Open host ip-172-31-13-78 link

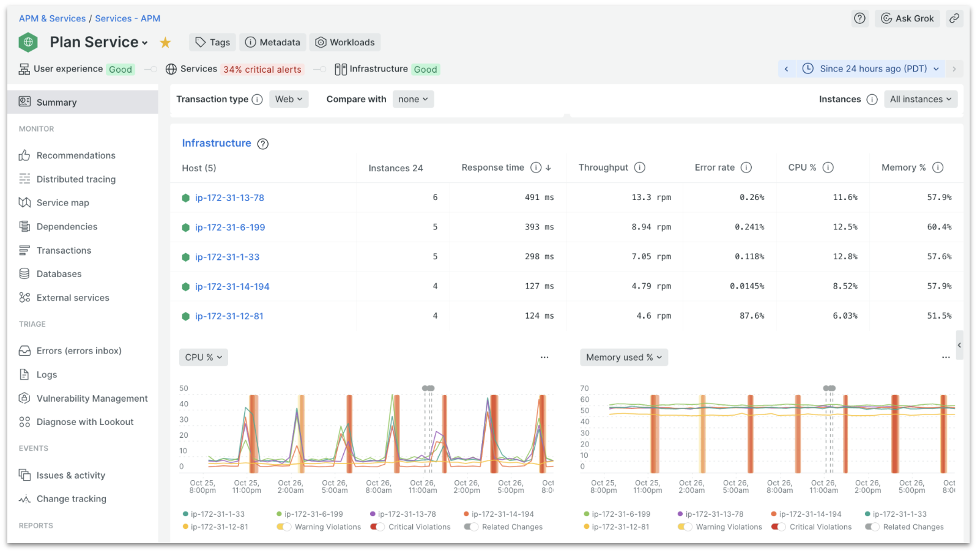pyautogui.click(x=229, y=198)
